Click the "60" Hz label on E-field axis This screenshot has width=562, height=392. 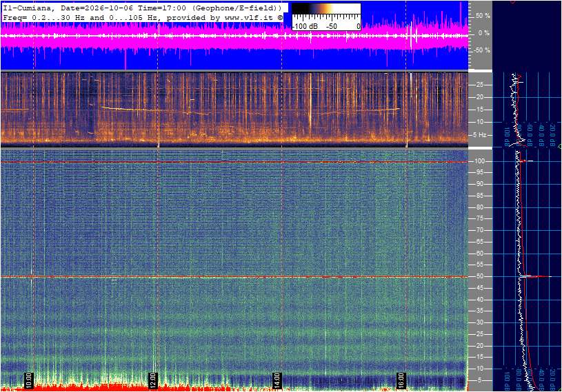[479, 254]
